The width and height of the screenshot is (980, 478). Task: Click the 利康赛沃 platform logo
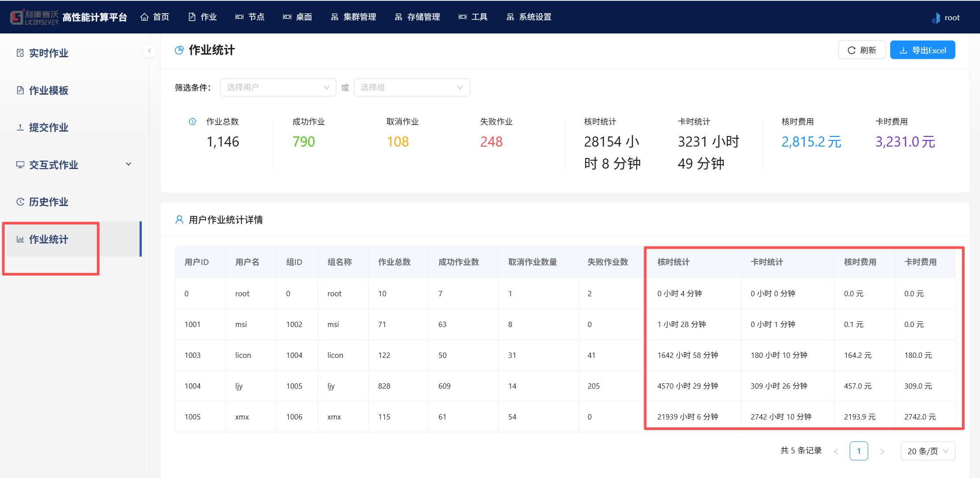click(x=34, y=17)
